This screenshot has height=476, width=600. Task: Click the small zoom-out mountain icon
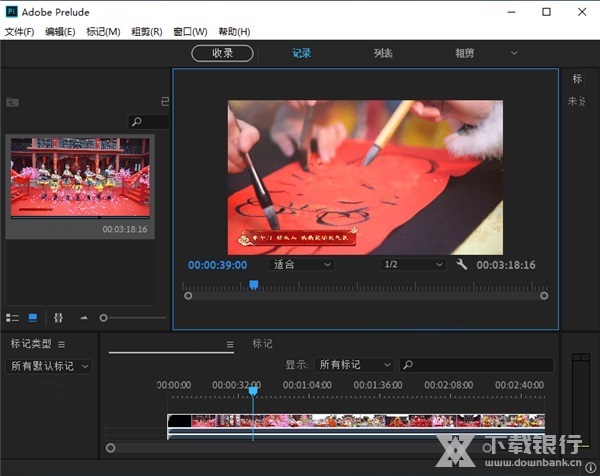pos(84,318)
